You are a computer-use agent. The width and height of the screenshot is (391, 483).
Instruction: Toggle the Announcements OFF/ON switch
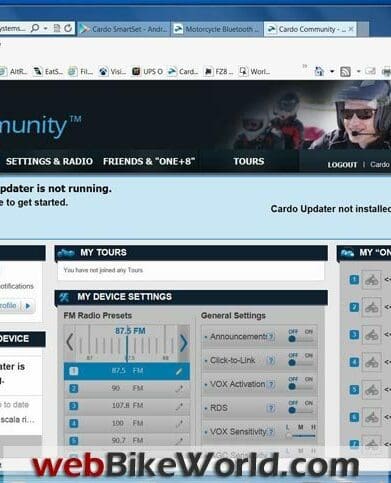(x=300, y=339)
